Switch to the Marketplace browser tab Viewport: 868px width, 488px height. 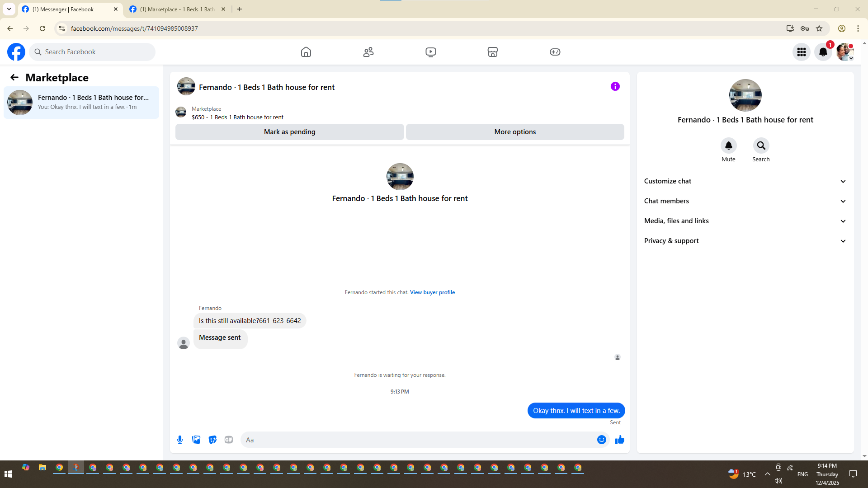click(176, 9)
